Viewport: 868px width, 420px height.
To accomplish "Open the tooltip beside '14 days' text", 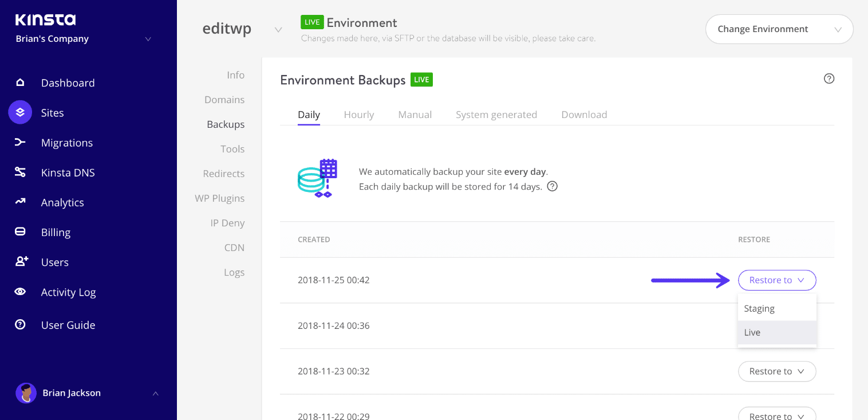I will click(552, 186).
